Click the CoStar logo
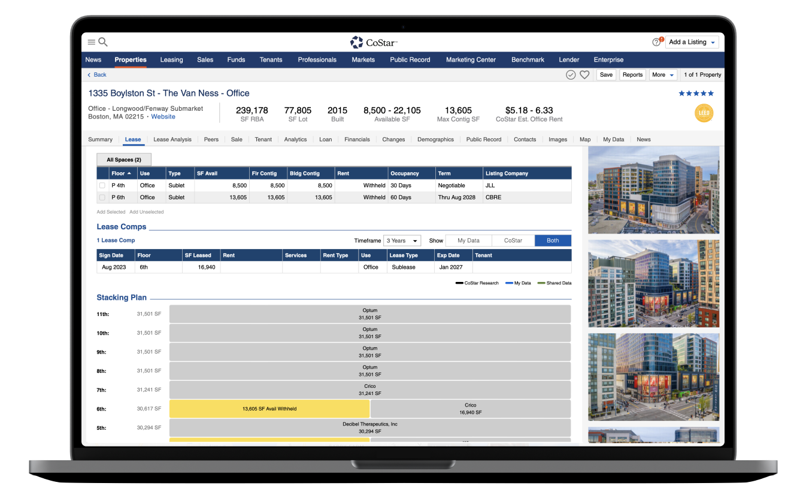The image size is (812, 504). pos(374,42)
